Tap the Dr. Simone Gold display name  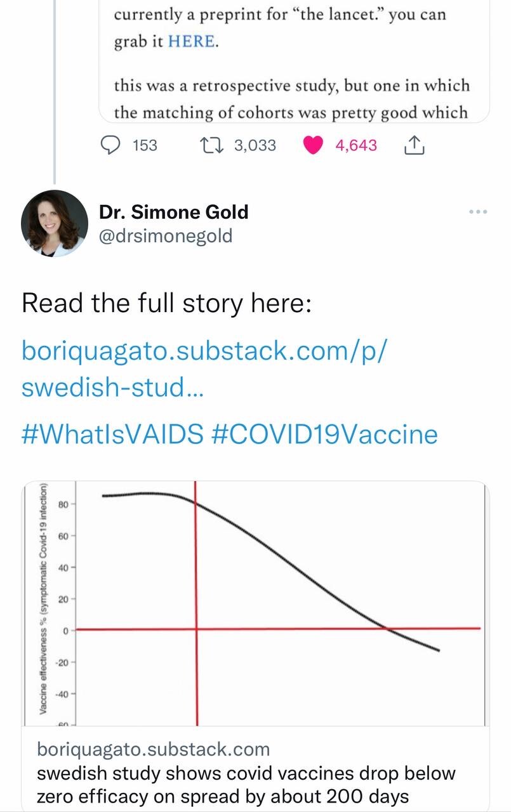(x=173, y=212)
